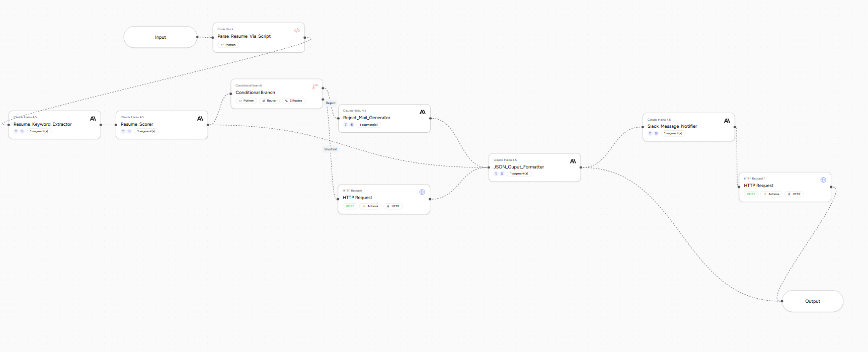Click the Router tag on Conditional Branch

click(269, 101)
